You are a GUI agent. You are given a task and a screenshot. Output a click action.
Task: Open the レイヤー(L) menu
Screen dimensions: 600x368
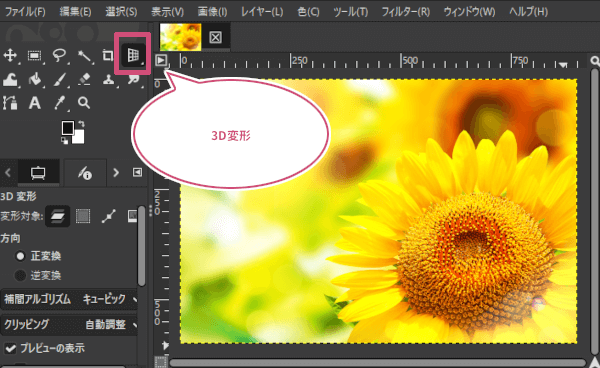pos(262,11)
